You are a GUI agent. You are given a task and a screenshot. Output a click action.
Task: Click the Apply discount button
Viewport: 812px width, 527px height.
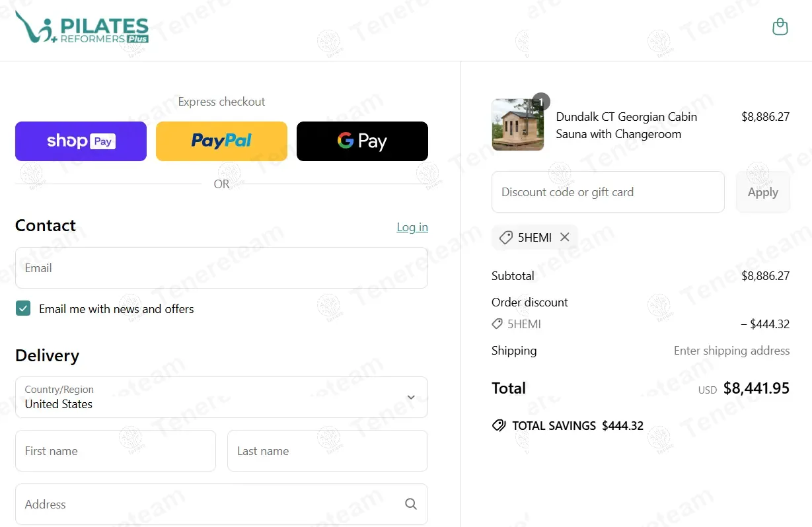click(x=763, y=192)
